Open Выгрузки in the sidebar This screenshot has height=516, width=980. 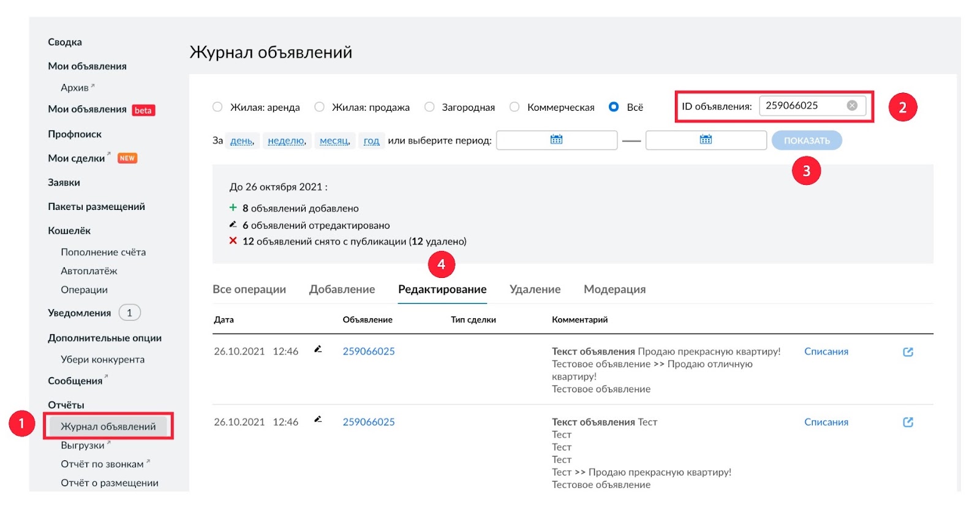pos(83,445)
